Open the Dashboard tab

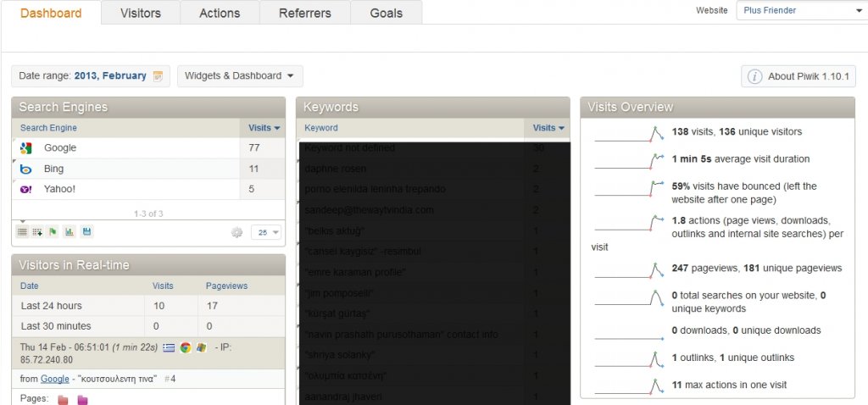[51, 13]
